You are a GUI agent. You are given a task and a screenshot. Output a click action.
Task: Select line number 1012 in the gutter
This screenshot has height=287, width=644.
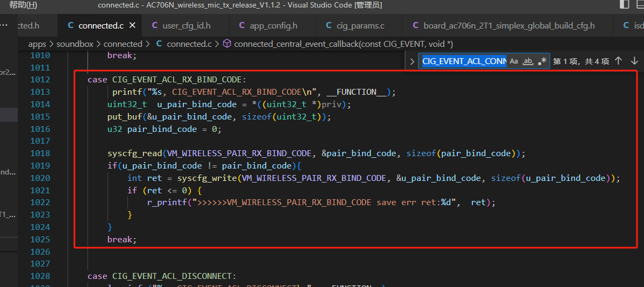click(x=40, y=80)
